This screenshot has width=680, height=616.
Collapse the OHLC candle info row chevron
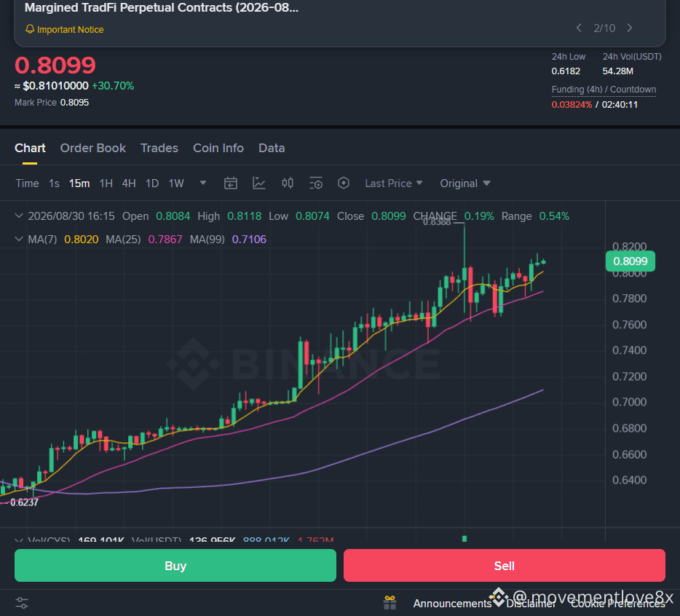[x=19, y=216]
